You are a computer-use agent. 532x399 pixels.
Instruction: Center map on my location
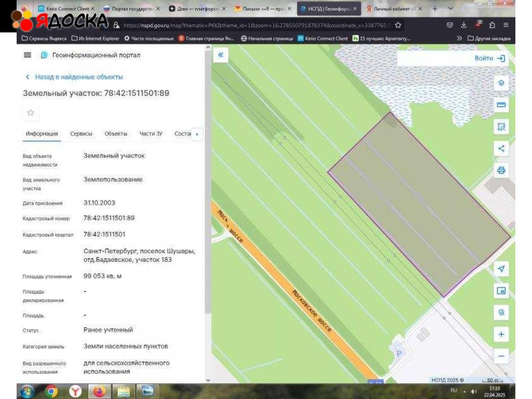501,268
